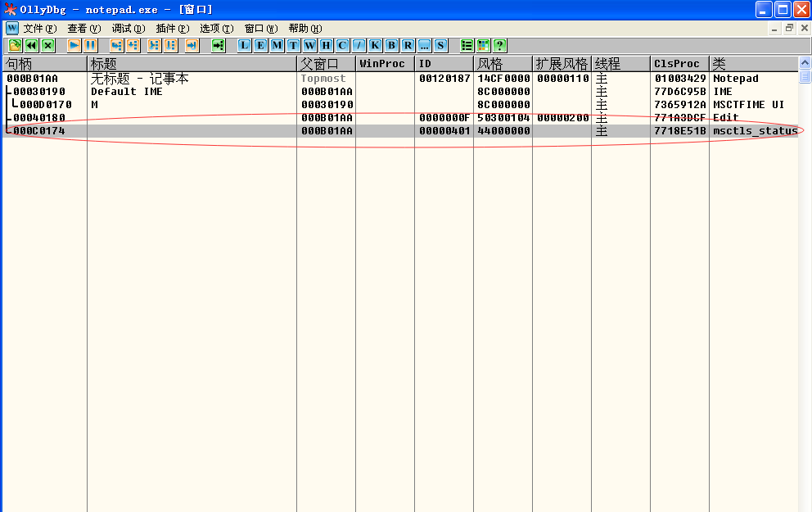Viewport: 812px width, 512px height.
Task: Open References window with R button
Action: click(x=408, y=46)
